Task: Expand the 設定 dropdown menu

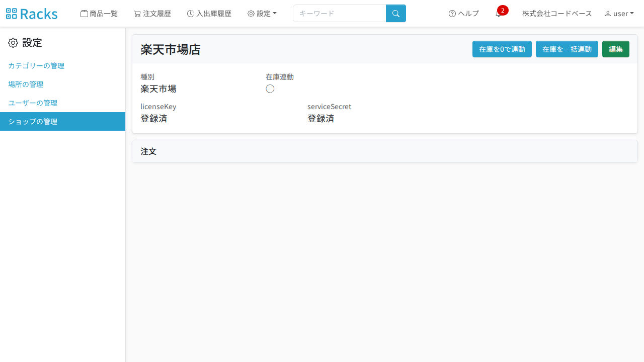Action: pos(262,14)
